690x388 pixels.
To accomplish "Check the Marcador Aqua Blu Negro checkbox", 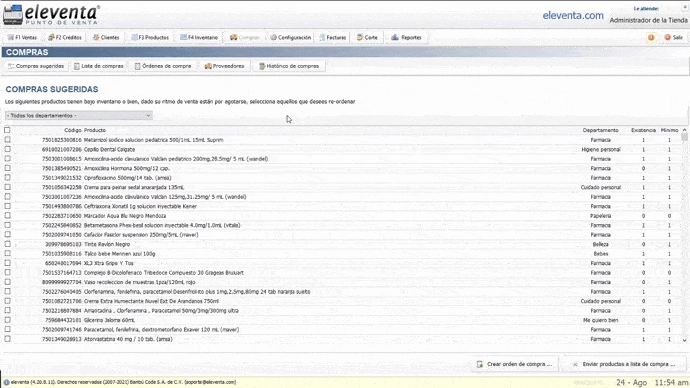I will coord(7,216).
